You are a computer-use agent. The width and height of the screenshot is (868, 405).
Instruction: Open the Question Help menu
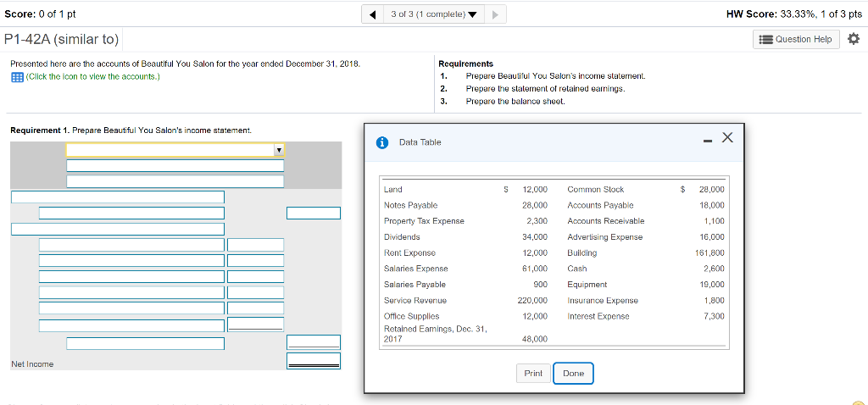796,39
